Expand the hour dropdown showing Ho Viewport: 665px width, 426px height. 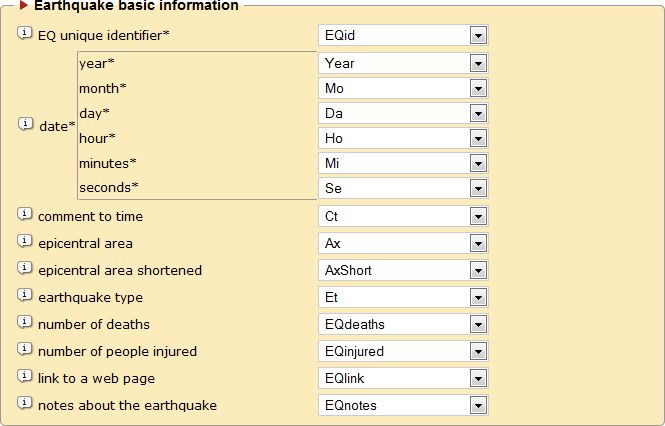click(478, 138)
